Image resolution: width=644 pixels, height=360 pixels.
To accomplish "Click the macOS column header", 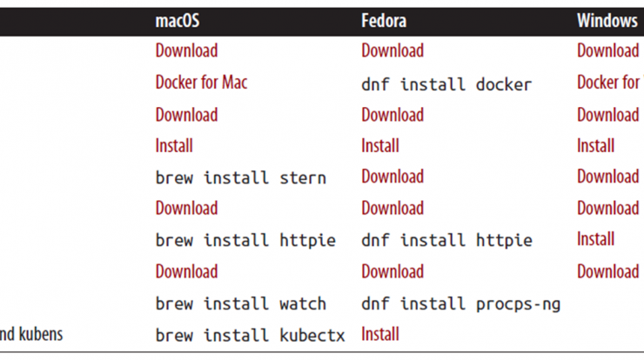I will point(178,21).
